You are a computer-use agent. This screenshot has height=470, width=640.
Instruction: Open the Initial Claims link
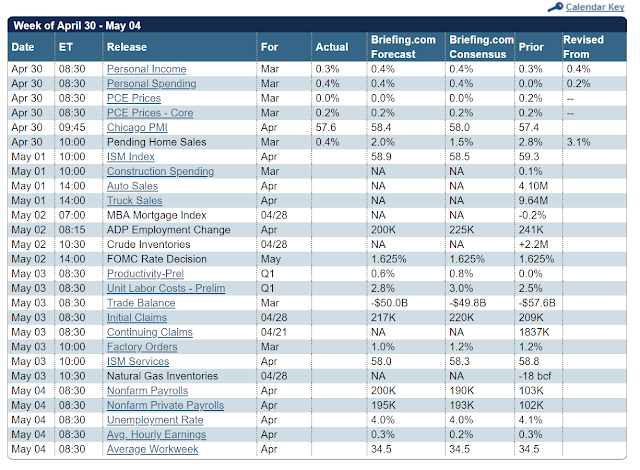point(137,318)
